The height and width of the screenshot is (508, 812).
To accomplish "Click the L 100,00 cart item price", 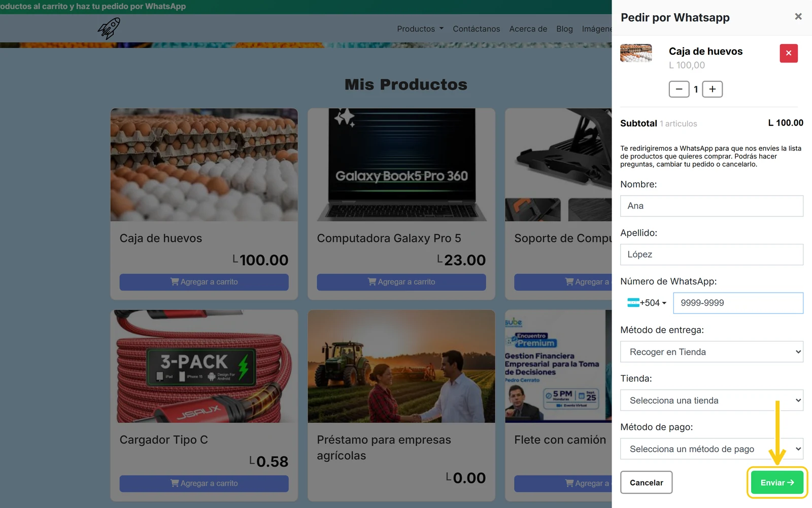I will point(687,65).
